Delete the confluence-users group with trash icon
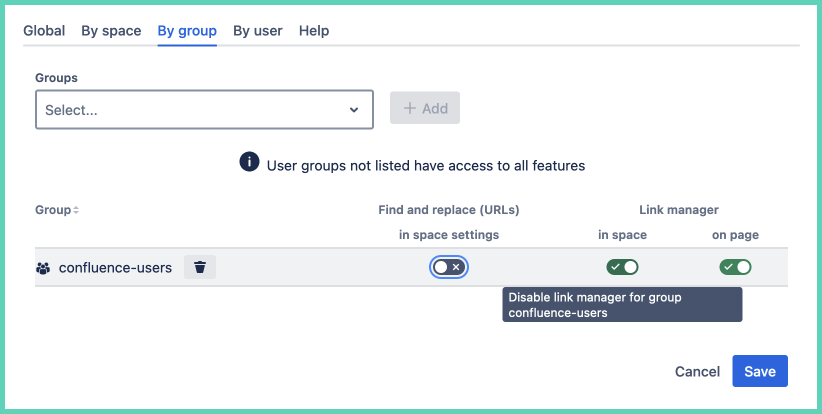This screenshot has width=822, height=414. [x=200, y=267]
